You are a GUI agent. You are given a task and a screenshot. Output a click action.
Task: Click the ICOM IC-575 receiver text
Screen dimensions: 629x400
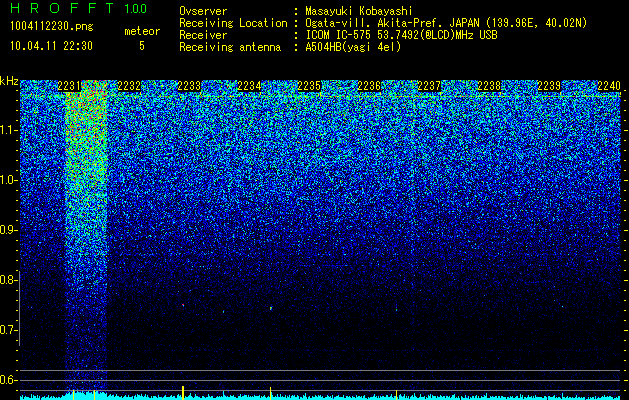click(x=402, y=35)
